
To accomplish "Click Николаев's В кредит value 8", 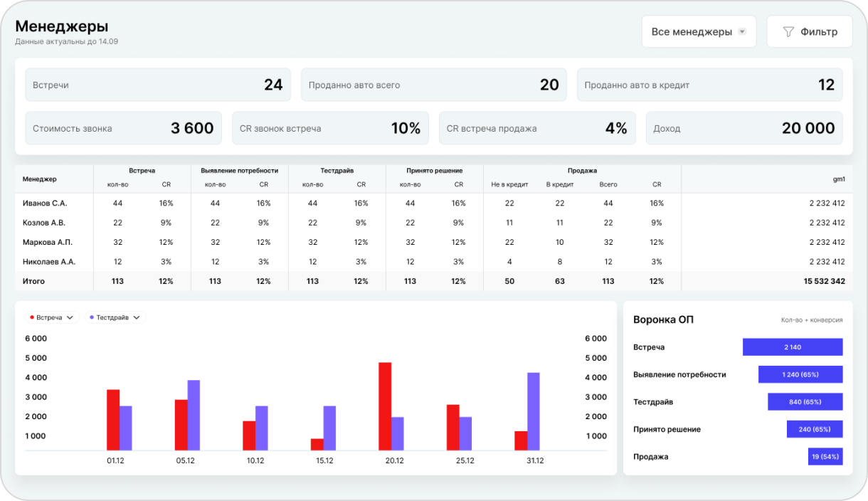I will click(560, 262).
